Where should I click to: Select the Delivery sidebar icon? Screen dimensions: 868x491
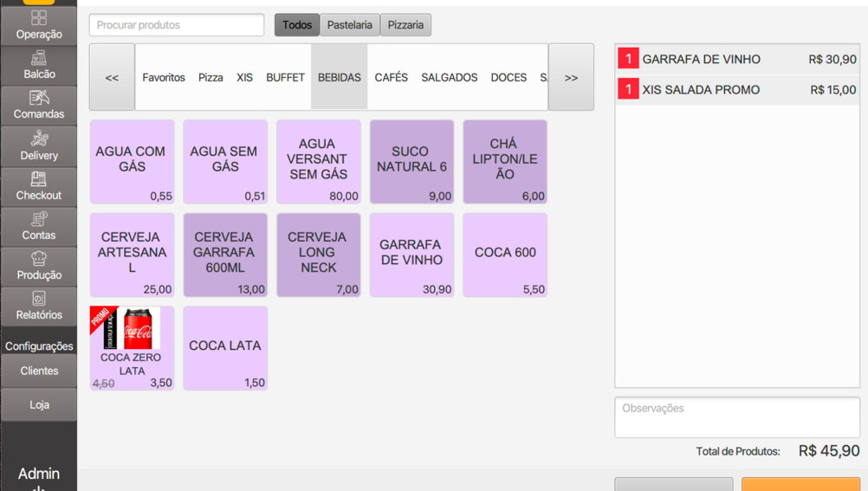(39, 145)
